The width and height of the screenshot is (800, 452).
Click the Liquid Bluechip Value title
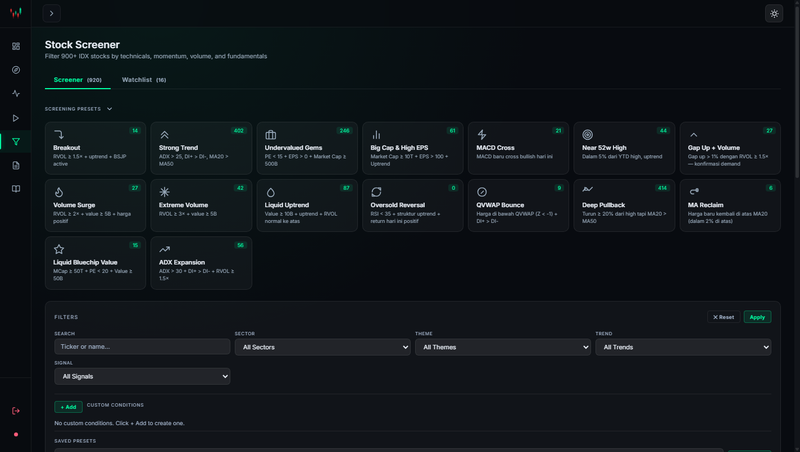[85, 262]
